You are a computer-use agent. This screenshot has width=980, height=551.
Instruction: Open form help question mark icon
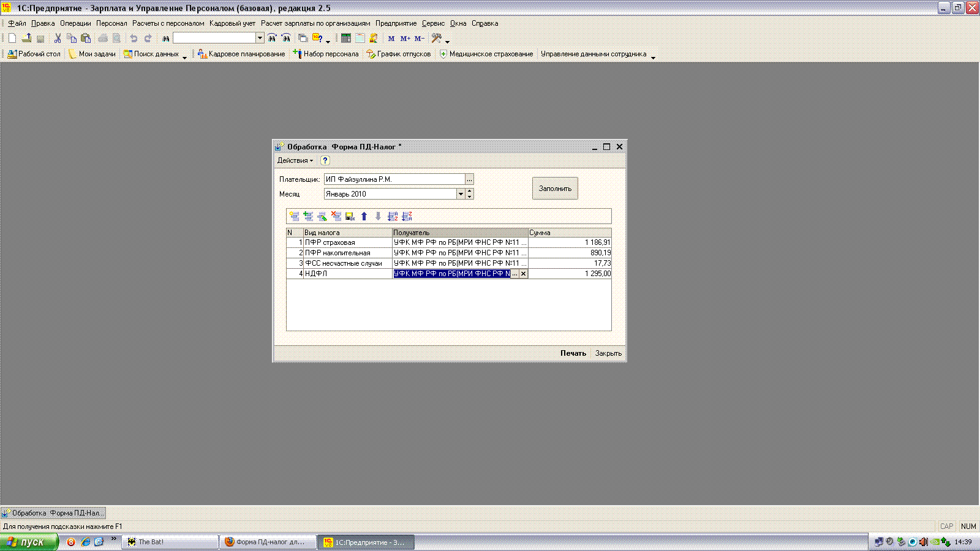click(325, 160)
